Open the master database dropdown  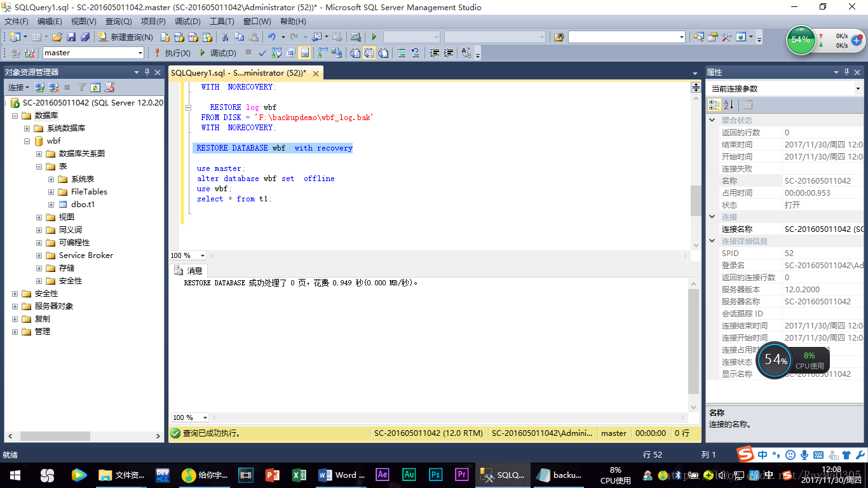click(140, 53)
